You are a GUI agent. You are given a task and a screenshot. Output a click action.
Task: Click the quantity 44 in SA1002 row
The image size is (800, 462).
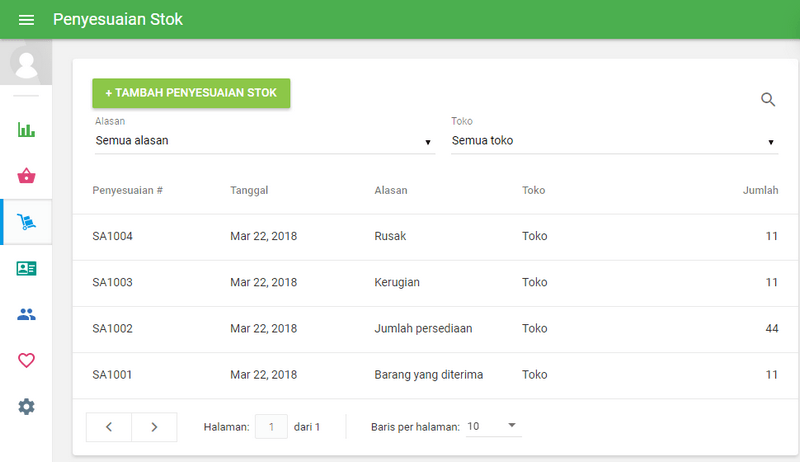[772, 328]
